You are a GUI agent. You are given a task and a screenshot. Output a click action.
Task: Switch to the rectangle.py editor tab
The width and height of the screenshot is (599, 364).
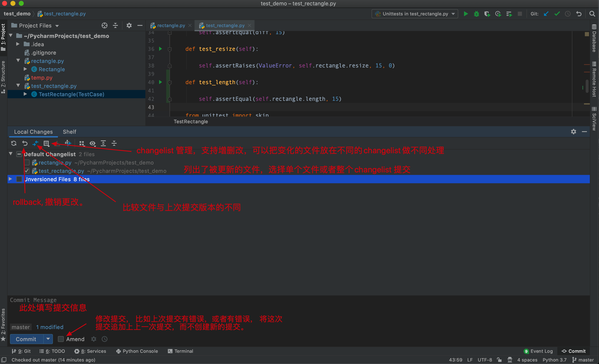point(171,25)
